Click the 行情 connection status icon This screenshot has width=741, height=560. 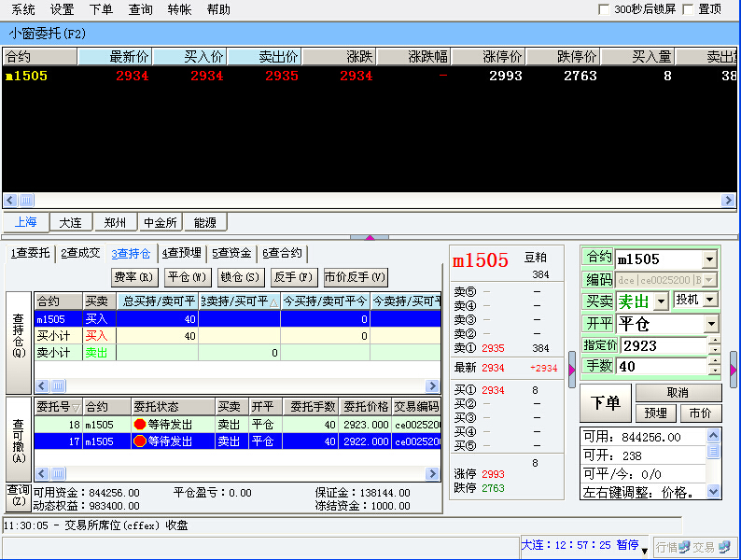coord(684,547)
